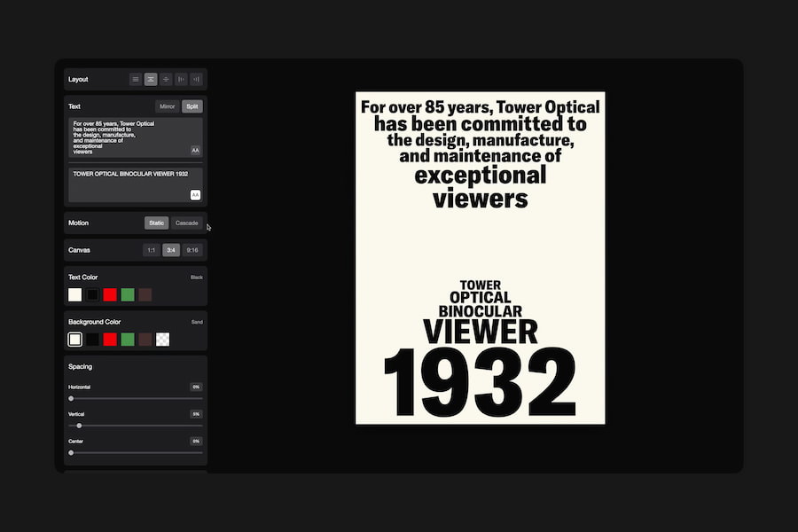This screenshot has height=532, width=798.
Task: Set Motion to Cascade
Action: 187,223
